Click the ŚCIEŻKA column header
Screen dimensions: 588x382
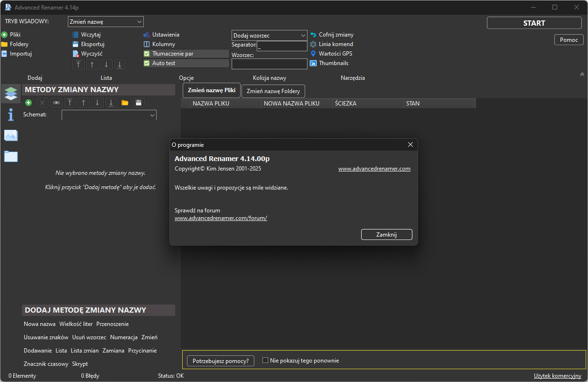(x=368, y=103)
